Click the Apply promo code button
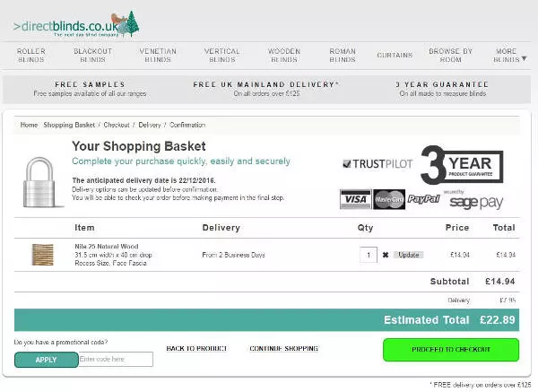The width and height of the screenshot is (538, 392). [46, 359]
